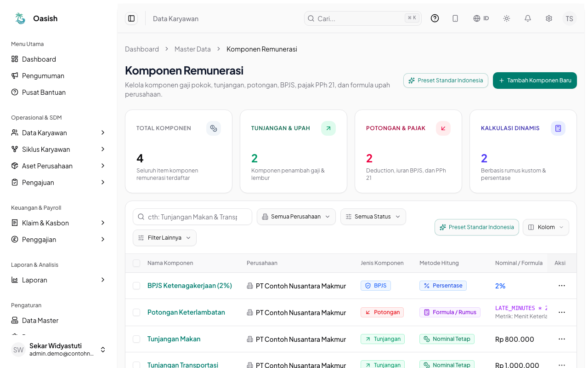Expand the Penggajian sidebar menu
The image size is (588, 368).
(x=58, y=239)
